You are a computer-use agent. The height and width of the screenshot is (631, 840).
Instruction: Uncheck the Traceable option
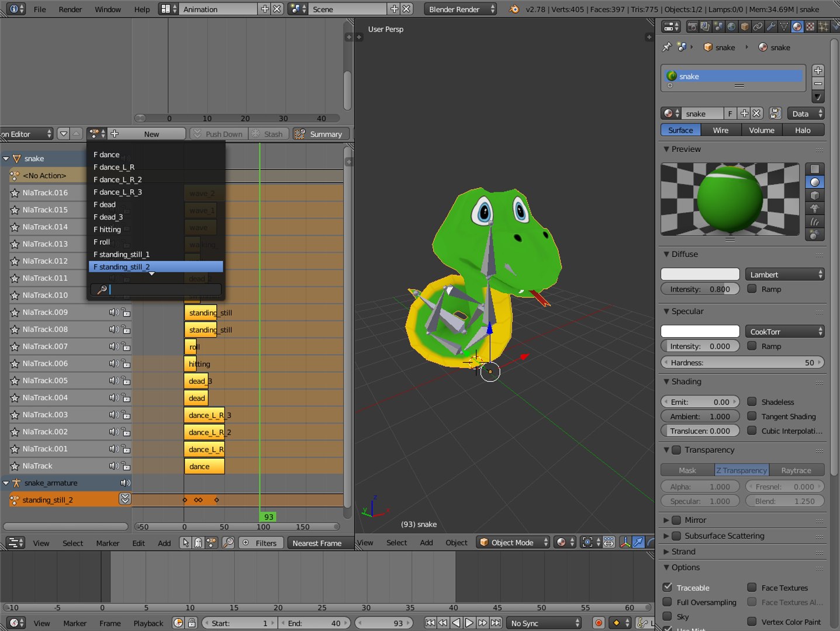pos(667,587)
